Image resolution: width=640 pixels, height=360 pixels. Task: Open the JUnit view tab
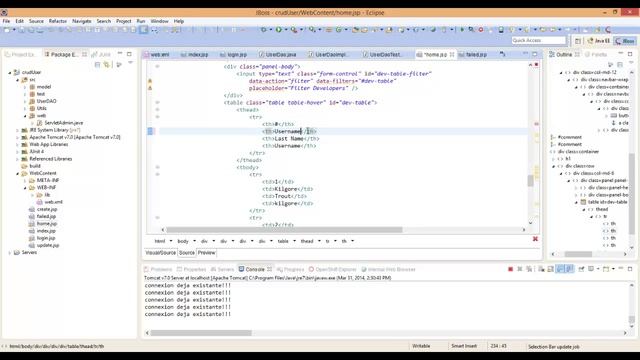click(101, 54)
